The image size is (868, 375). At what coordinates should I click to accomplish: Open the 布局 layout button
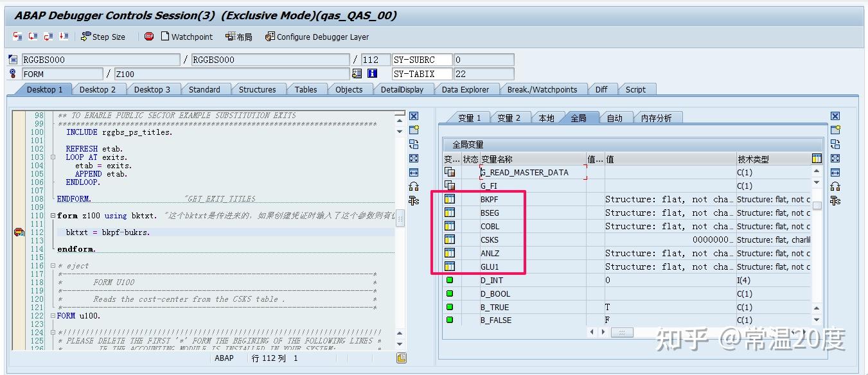pyautogui.click(x=238, y=37)
